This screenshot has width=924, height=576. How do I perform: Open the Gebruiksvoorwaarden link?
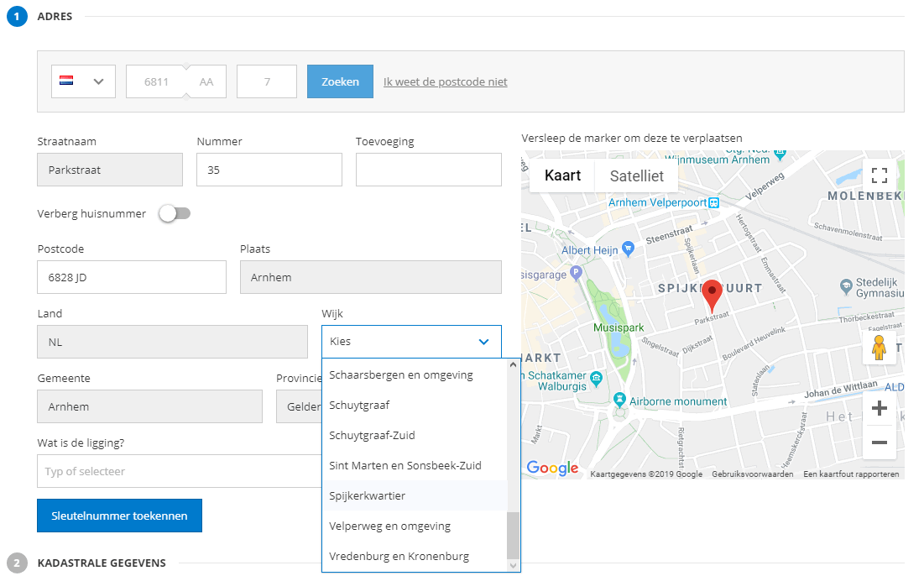753,474
